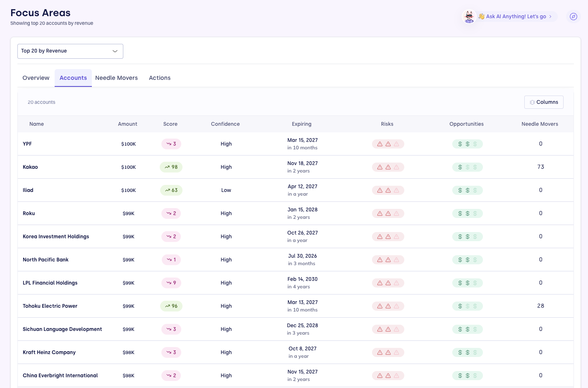Click North Pacific Bank expiry Jul 30, 2026

click(302, 256)
